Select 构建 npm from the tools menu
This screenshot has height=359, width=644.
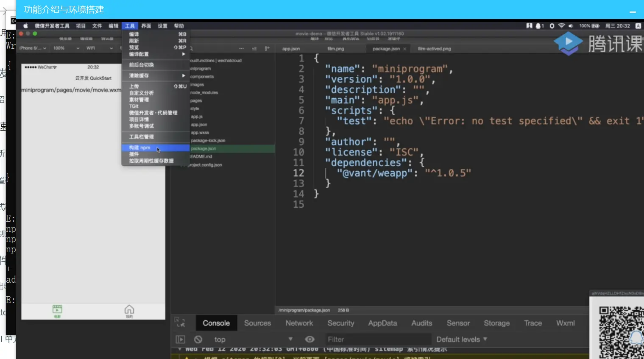[156, 147]
